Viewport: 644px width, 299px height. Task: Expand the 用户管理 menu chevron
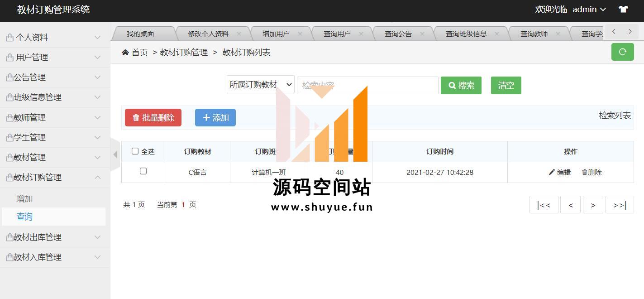pyautogui.click(x=97, y=58)
